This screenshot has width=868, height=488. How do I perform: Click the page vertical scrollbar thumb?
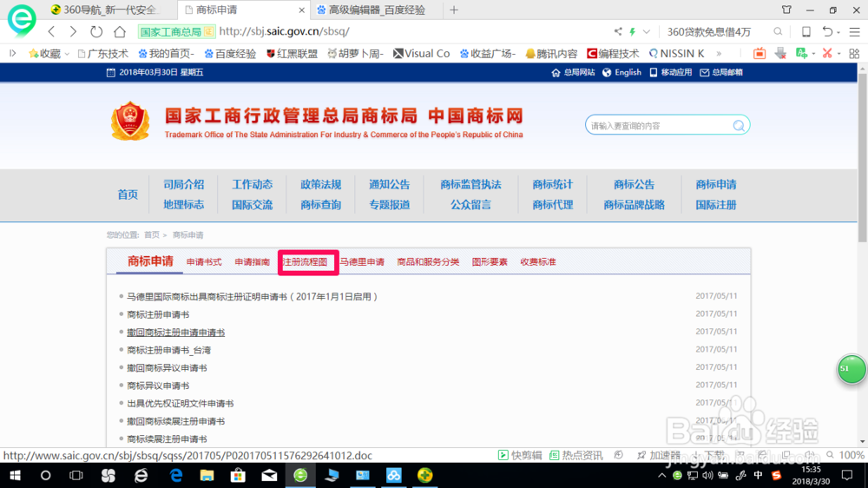(863, 158)
